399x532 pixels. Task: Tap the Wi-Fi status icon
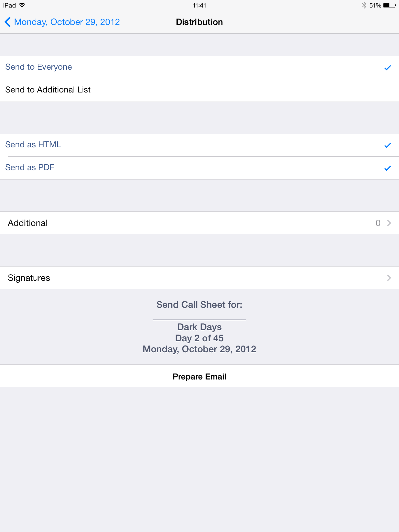[x=22, y=5]
